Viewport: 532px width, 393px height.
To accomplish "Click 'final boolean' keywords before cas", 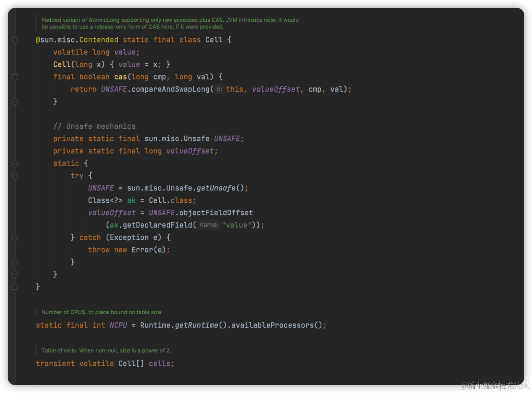I will (81, 77).
